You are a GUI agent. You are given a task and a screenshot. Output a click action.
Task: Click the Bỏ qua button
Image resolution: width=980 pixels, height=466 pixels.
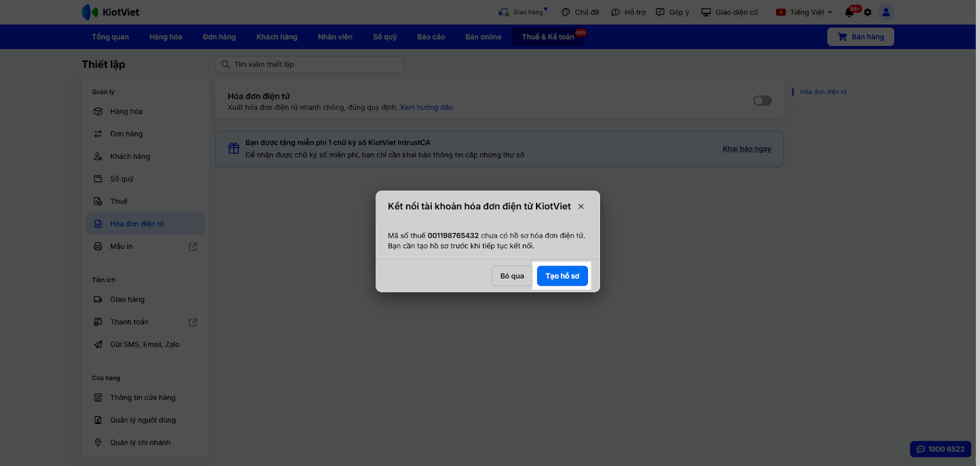[512, 276]
